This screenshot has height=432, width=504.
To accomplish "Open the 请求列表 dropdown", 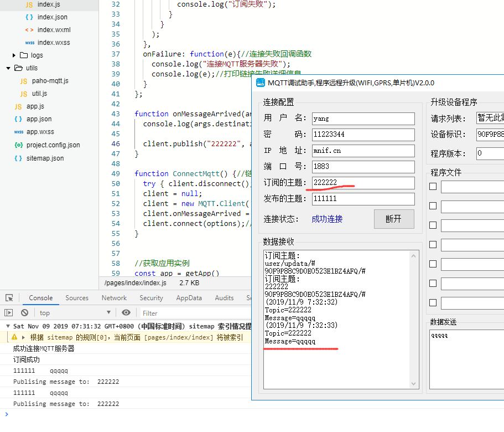I will (490, 118).
